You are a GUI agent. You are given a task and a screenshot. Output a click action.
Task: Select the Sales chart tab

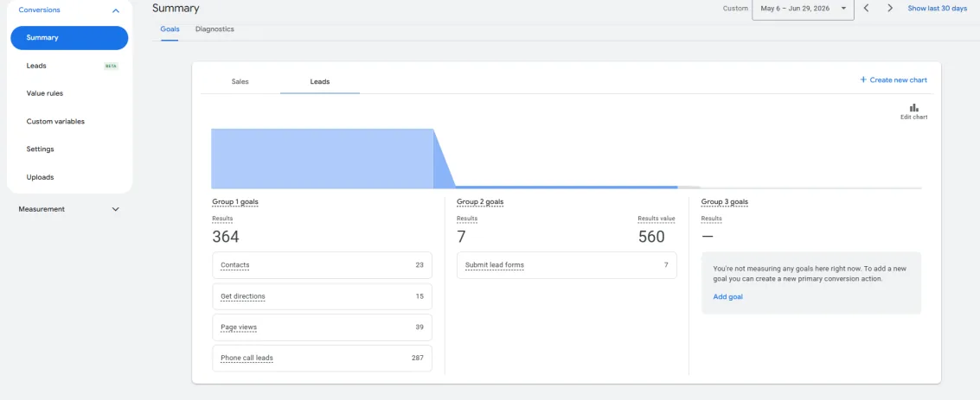240,82
